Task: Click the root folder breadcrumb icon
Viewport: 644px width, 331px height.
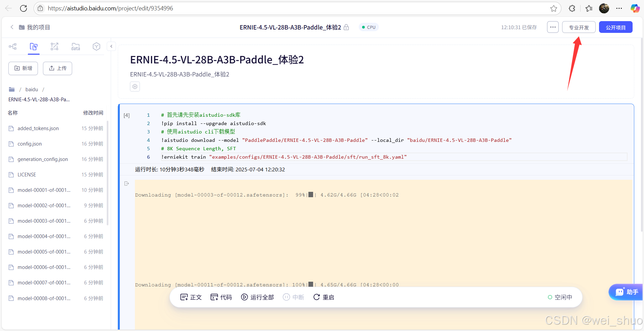Action: pos(12,90)
